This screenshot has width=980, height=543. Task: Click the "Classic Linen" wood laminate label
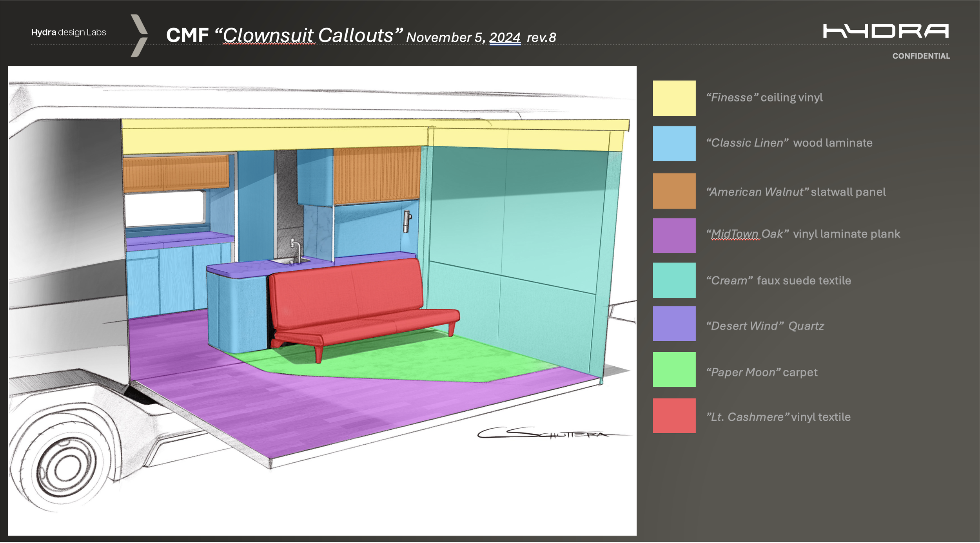click(789, 143)
